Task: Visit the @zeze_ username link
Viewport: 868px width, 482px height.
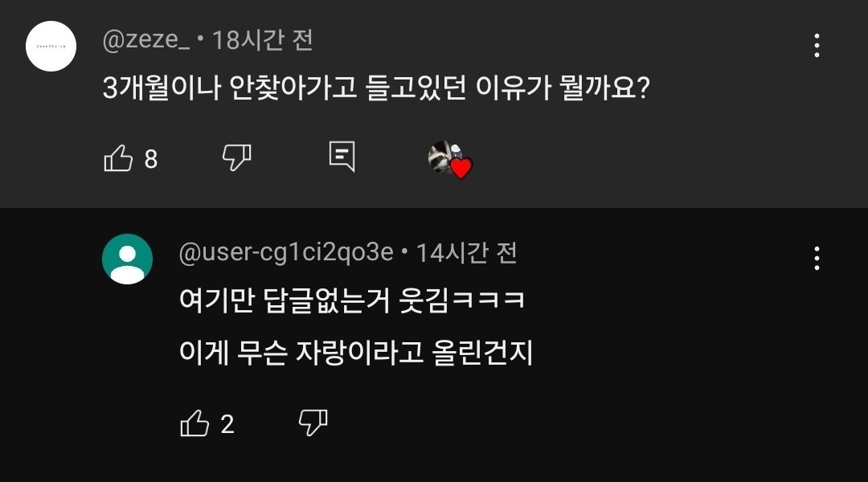Action: [146, 40]
